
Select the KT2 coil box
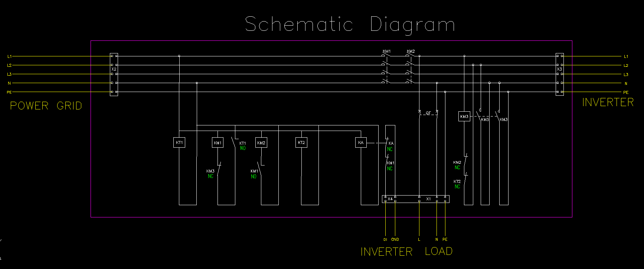point(301,142)
